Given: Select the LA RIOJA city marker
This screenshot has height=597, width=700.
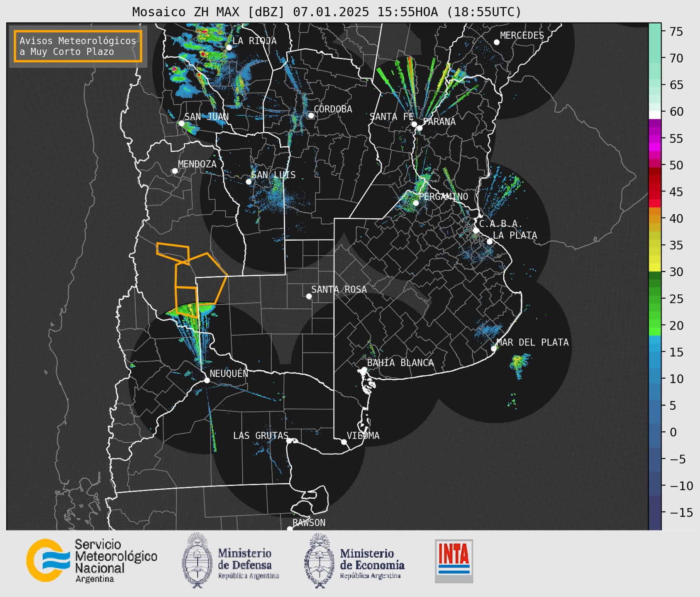Looking at the screenshot, I should (229, 47).
